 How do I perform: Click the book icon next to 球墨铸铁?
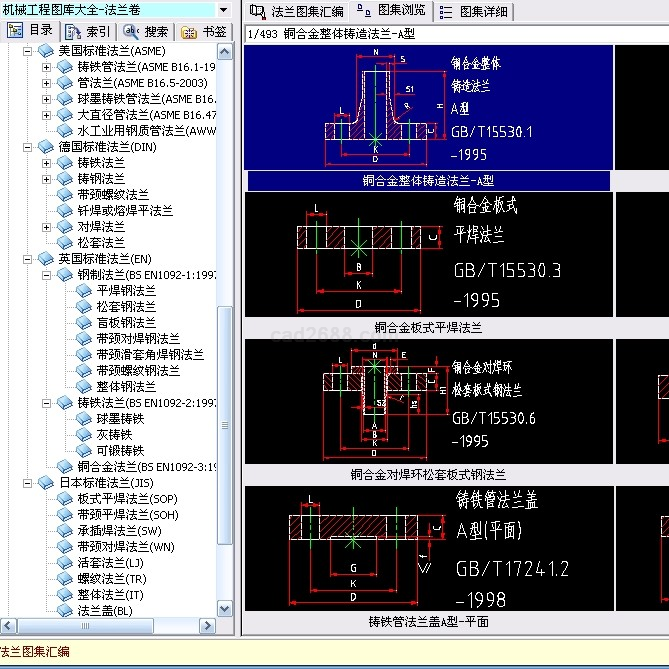tap(84, 419)
